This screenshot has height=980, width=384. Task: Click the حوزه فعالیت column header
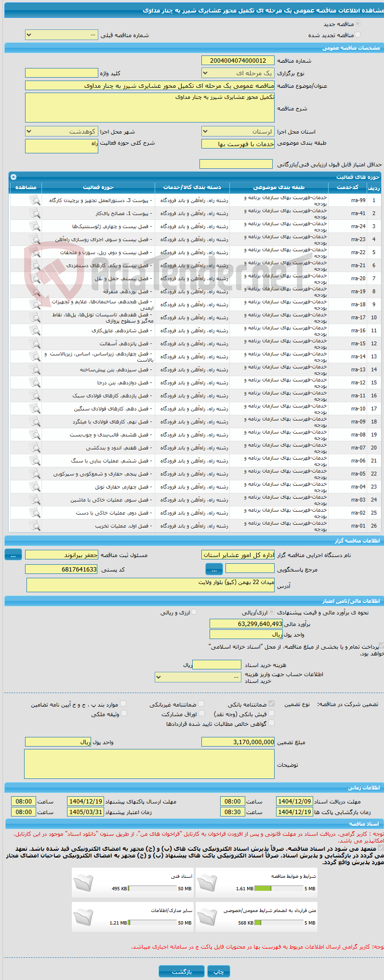98,187
